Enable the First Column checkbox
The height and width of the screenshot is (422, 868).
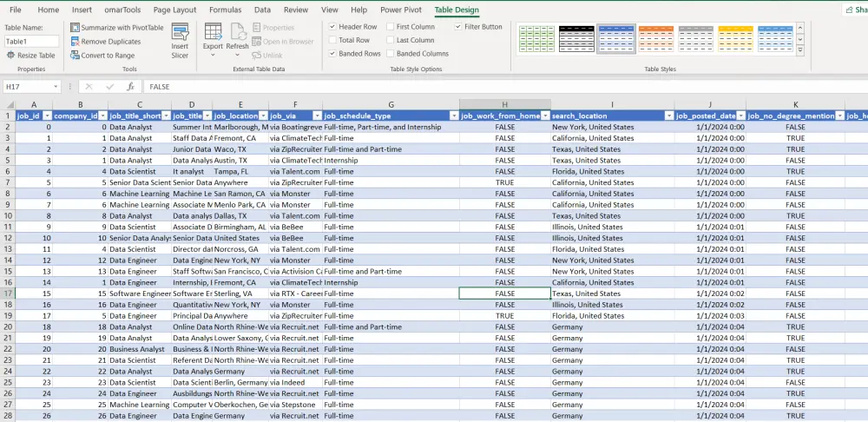click(391, 27)
